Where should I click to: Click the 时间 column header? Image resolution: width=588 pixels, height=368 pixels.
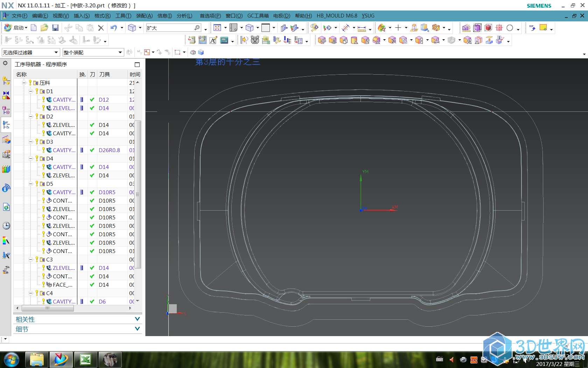135,74
